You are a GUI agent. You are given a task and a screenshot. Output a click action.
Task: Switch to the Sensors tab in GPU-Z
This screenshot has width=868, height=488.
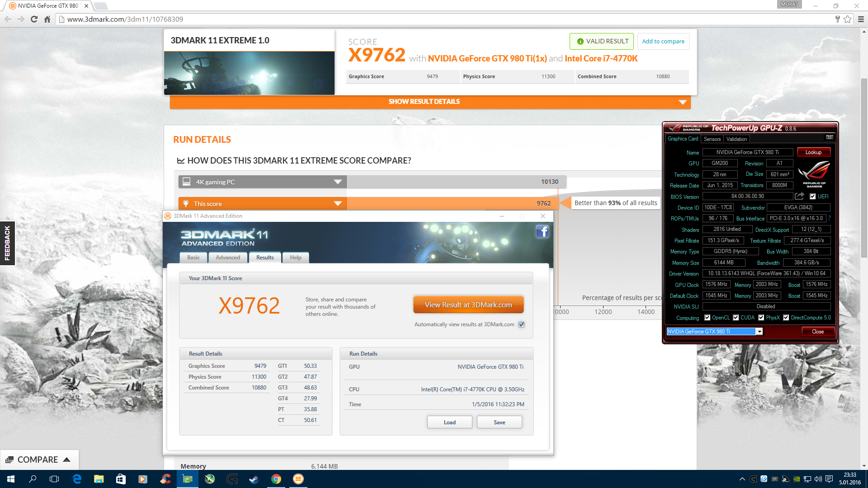point(712,139)
